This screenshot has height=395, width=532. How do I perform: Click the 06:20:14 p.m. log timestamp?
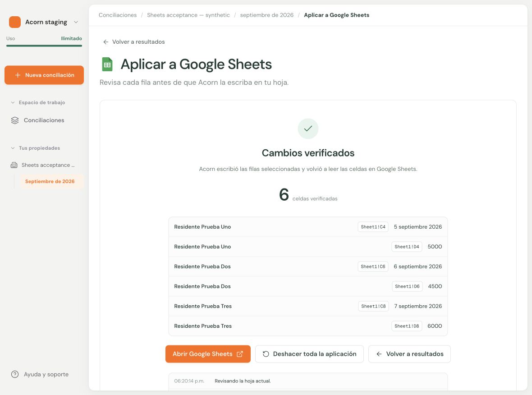click(189, 381)
